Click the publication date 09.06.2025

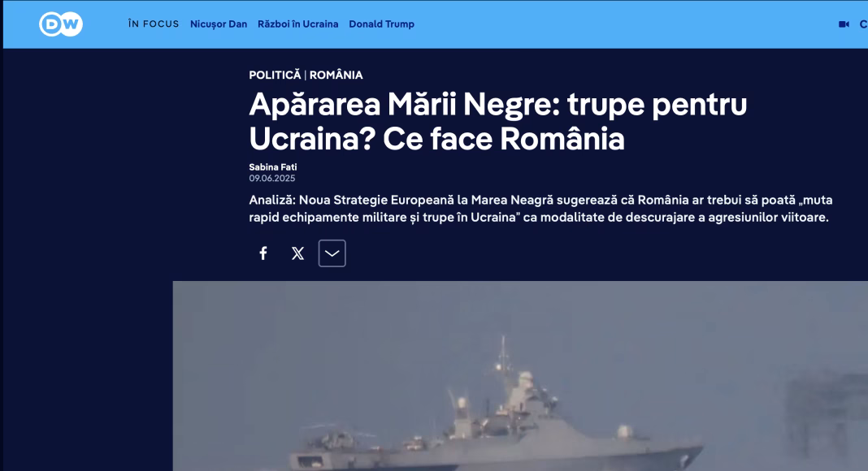tap(271, 178)
